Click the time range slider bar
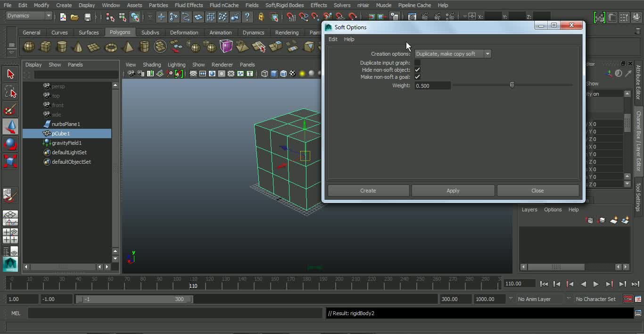The width and height of the screenshot is (644, 334). pos(134,299)
